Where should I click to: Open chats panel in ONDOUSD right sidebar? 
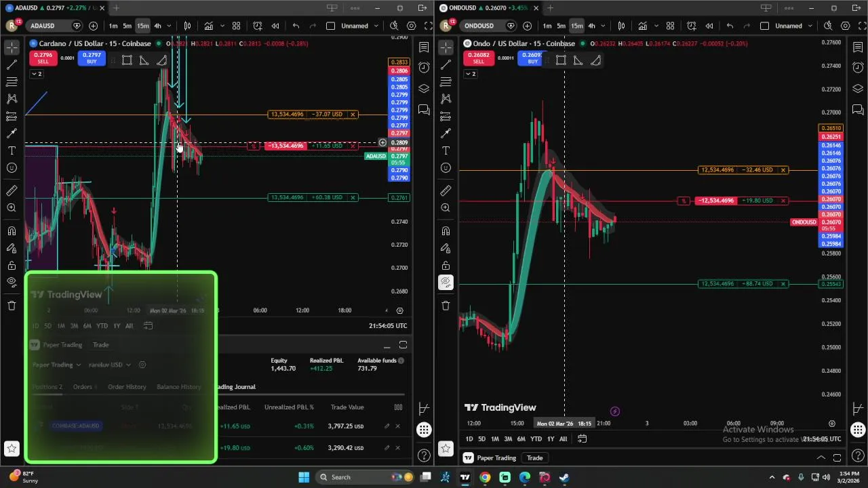click(x=858, y=110)
